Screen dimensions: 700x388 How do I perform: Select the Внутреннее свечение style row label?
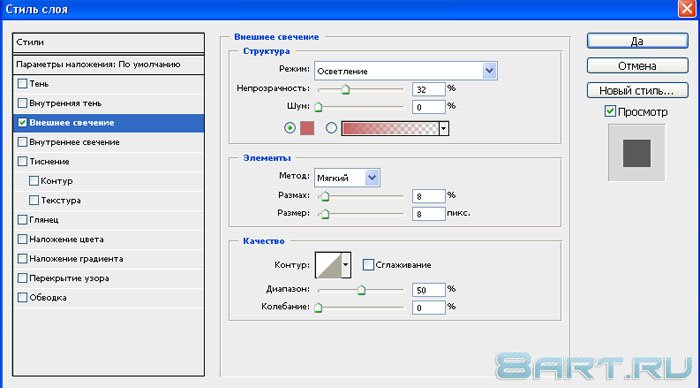point(74,142)
